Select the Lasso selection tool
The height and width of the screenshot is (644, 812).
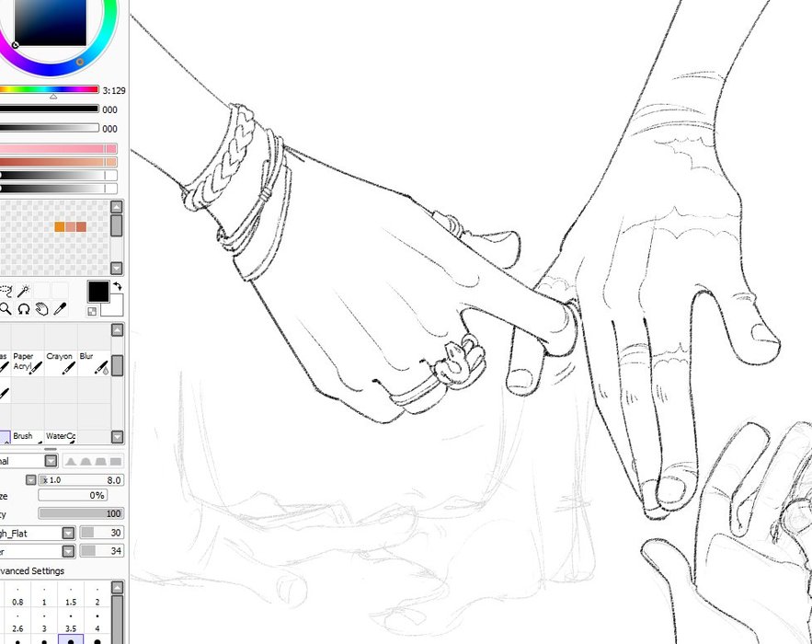[6, 291]
